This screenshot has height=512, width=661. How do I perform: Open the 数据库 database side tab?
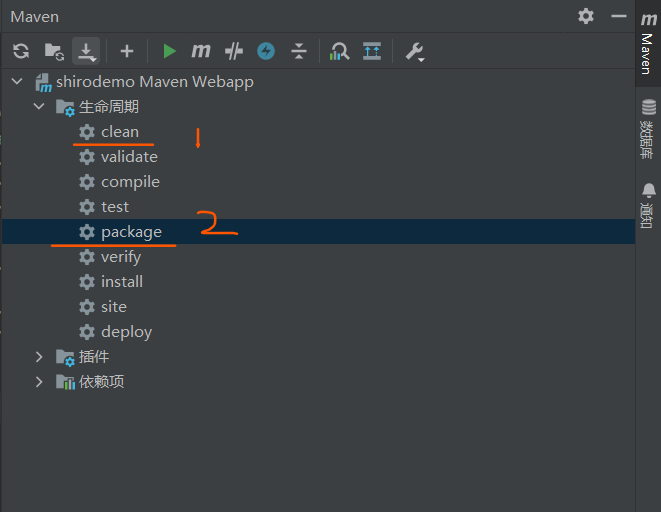click(648, 130)
